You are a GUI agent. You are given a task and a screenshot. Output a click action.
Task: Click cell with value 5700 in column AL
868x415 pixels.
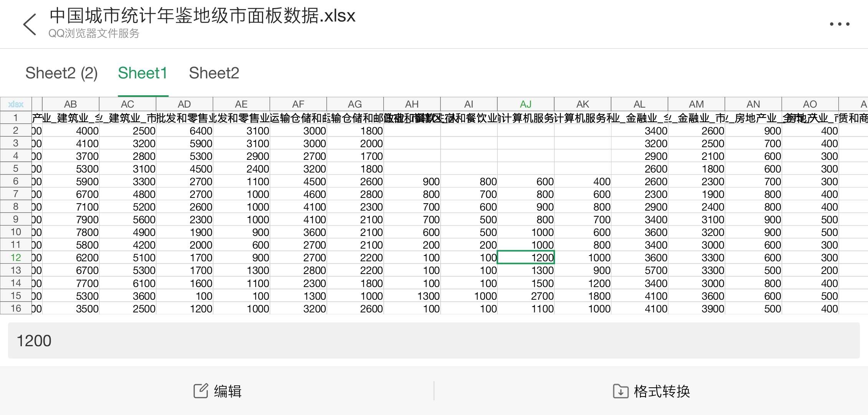click(x=639, y=271)
